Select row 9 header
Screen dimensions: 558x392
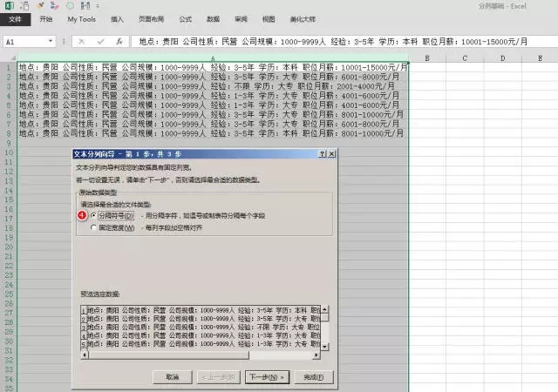(x=9, y=143)
